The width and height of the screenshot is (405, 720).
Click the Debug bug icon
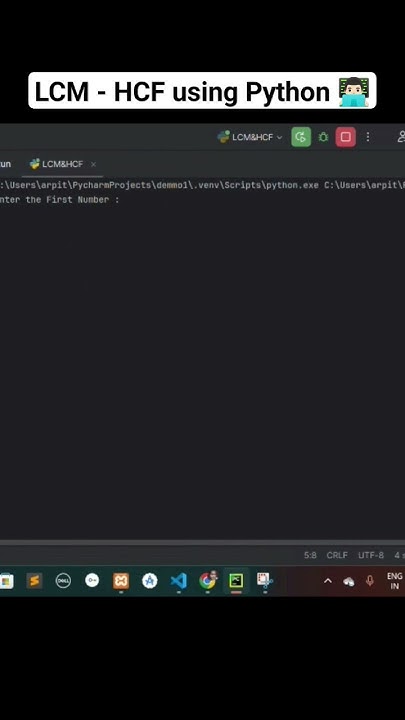click(x=323, y=137)
